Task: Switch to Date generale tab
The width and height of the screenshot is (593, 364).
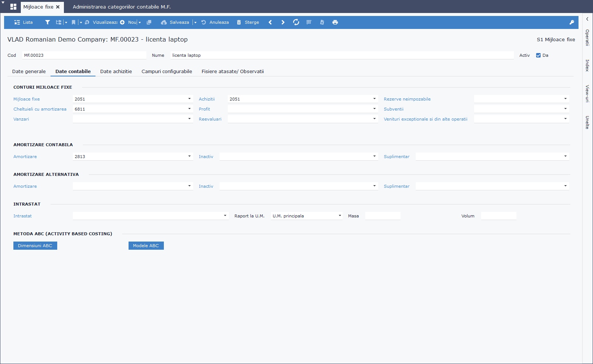Action: click(29, 71)
